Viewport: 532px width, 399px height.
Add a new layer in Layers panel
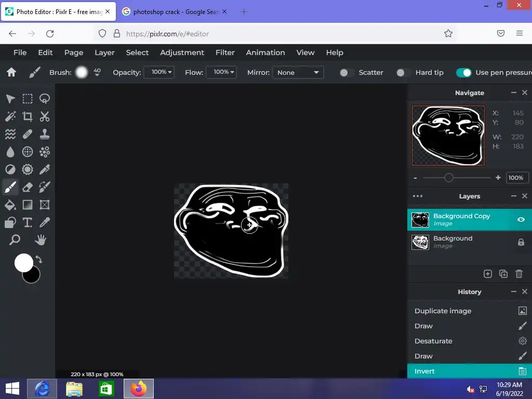pyautogui.click(x=487, y=274)
